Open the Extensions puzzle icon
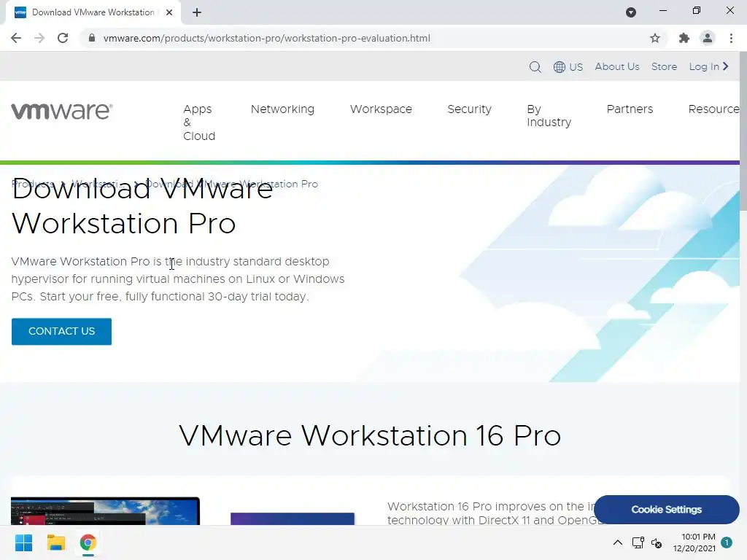 (684, 38)
